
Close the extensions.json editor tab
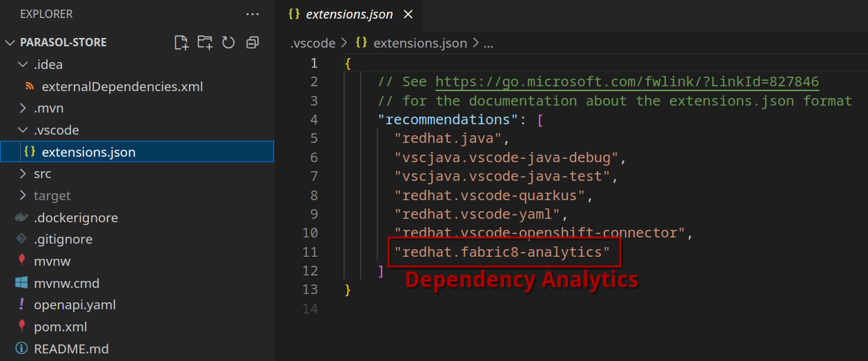(408, 14)
